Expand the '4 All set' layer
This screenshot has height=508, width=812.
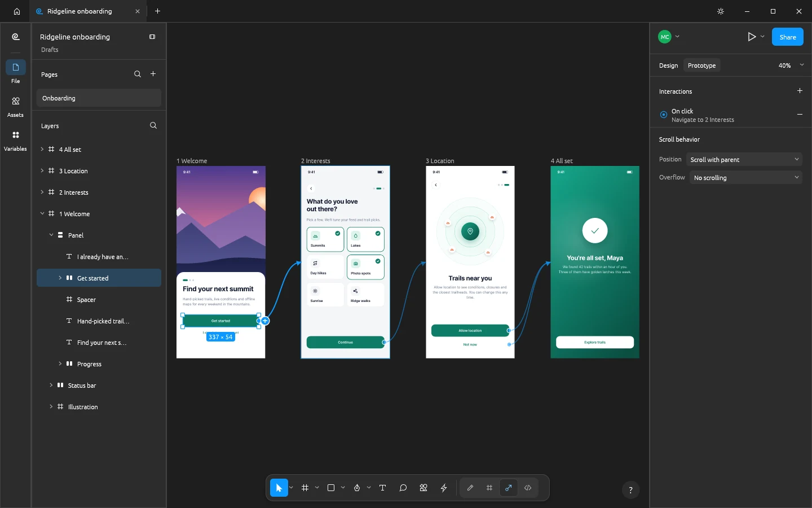[42, 150]
